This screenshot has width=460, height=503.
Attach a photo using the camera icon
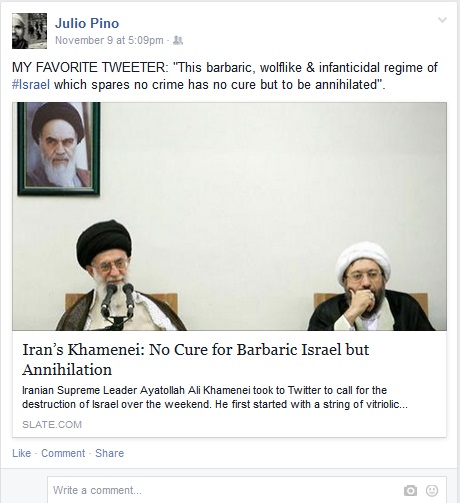(410, 490)
